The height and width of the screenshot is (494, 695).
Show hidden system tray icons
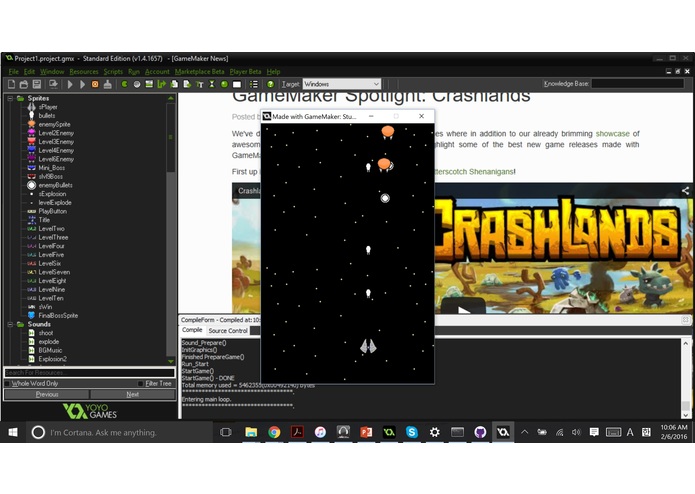click(524, 432)
